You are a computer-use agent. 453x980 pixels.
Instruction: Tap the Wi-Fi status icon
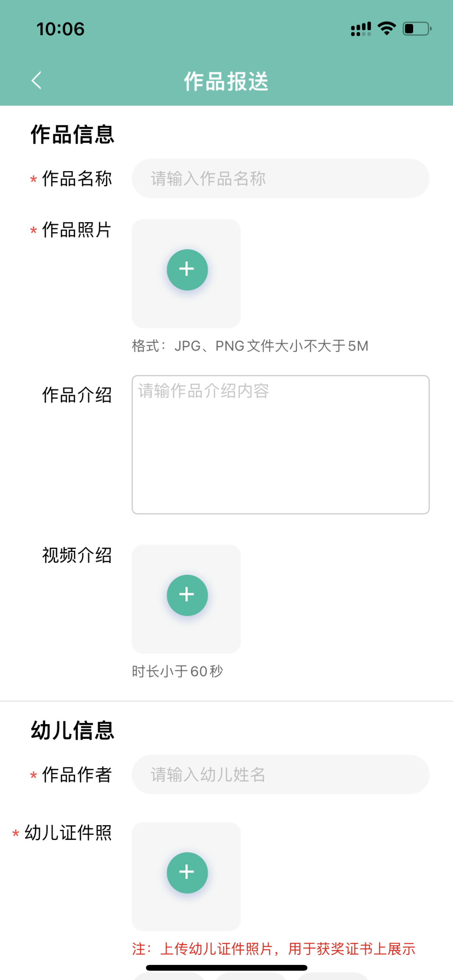pos(386,29)
